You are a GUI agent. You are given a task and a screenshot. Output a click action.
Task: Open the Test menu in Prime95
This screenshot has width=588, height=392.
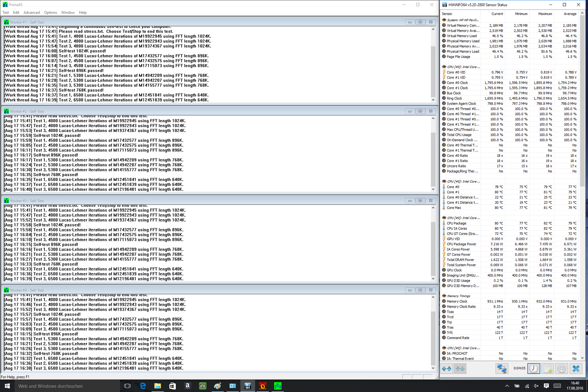[x=6, y=12]
